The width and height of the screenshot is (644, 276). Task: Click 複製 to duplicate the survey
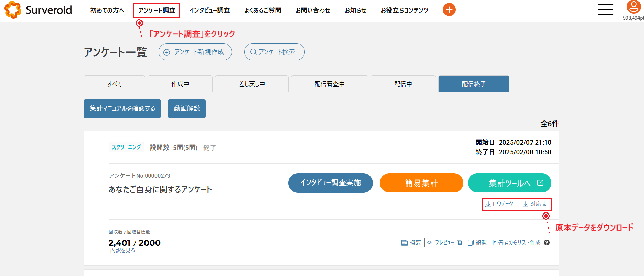pos(477,243)
